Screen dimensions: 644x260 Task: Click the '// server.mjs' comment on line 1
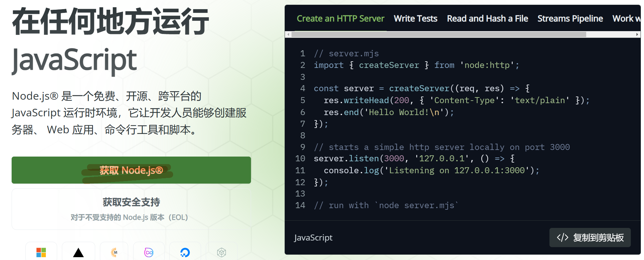click(x=346, y=54)
